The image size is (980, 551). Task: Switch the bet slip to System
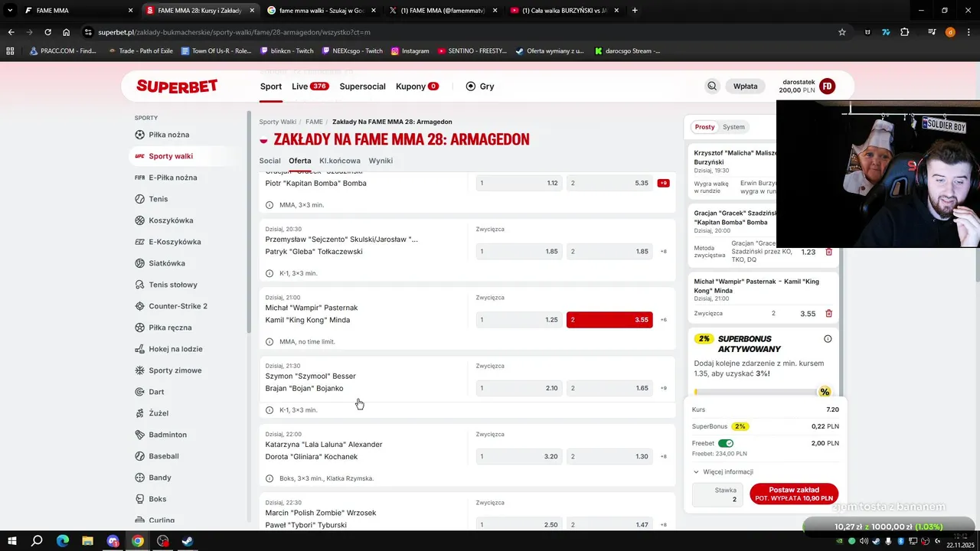[x=733, y=127]
